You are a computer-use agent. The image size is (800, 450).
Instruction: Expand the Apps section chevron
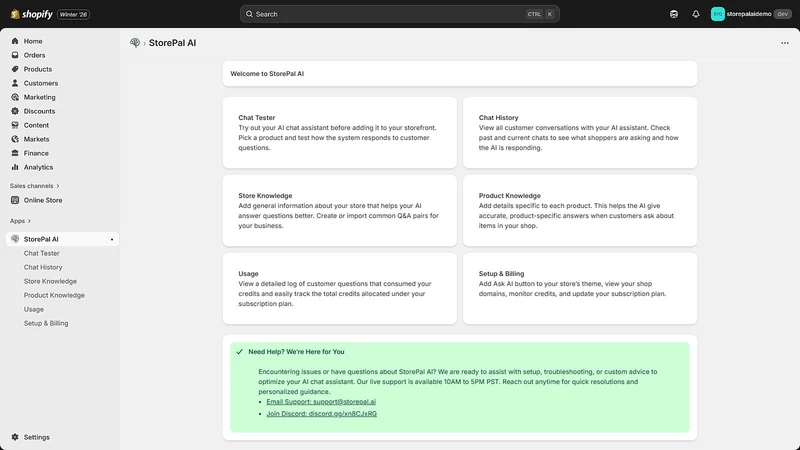point(29,221)
